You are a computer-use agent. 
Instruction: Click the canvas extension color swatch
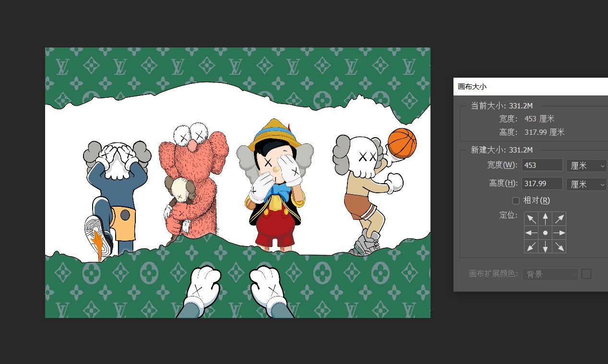[586, 274]
